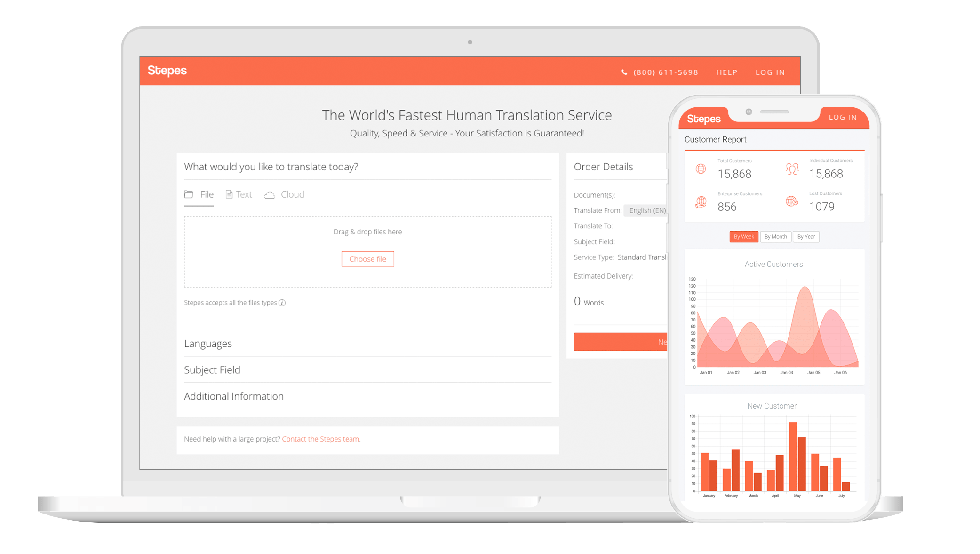Image resolution: width=980 pixels, height=554 pixels.
Task: Open the English (EN) Translate From dropdown
Action: point(645,210)
